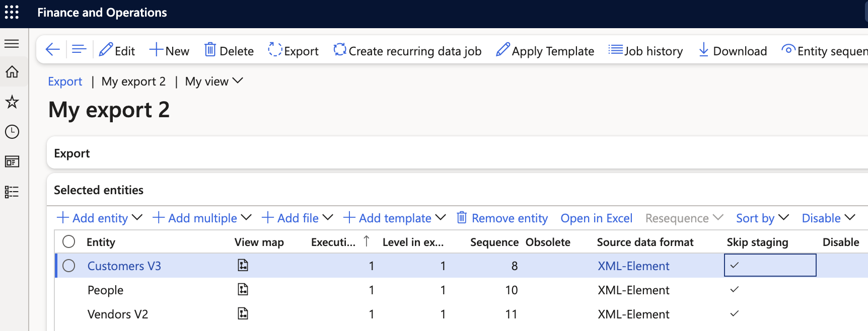Open the Disable dropdown in grid toolbar
This screenshot has width=868, height=331.
tap(828, 218)
